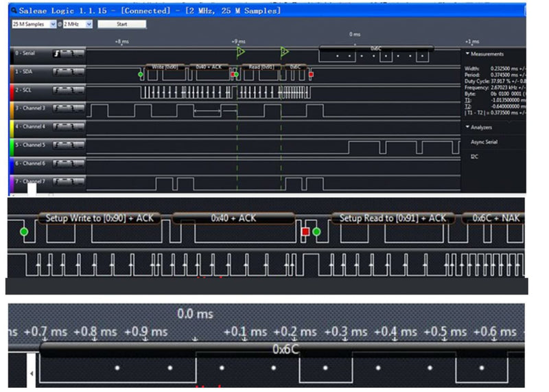
Task: Toggle rising edge trigger on Serial channel
Action: [x=56, y=54]
